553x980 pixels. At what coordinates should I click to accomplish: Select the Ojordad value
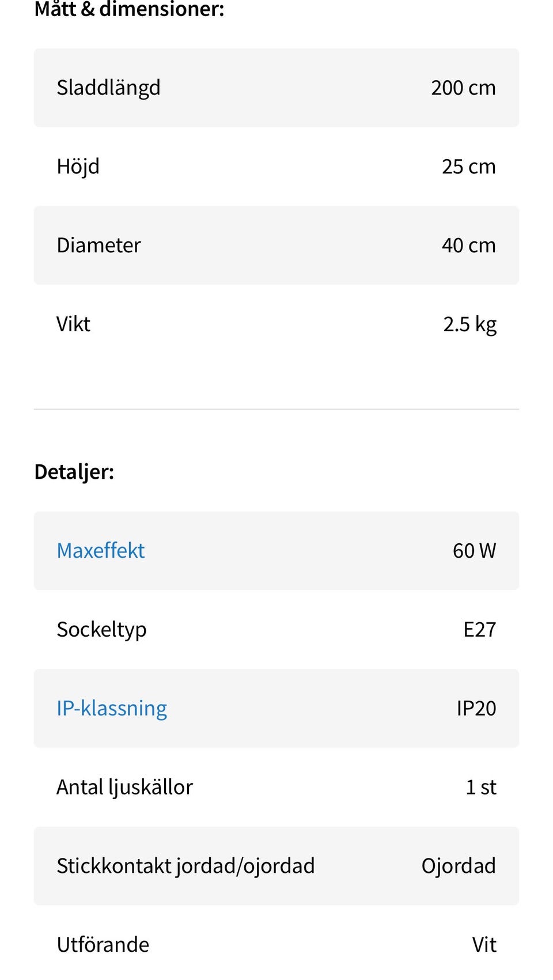coord(458,866)
